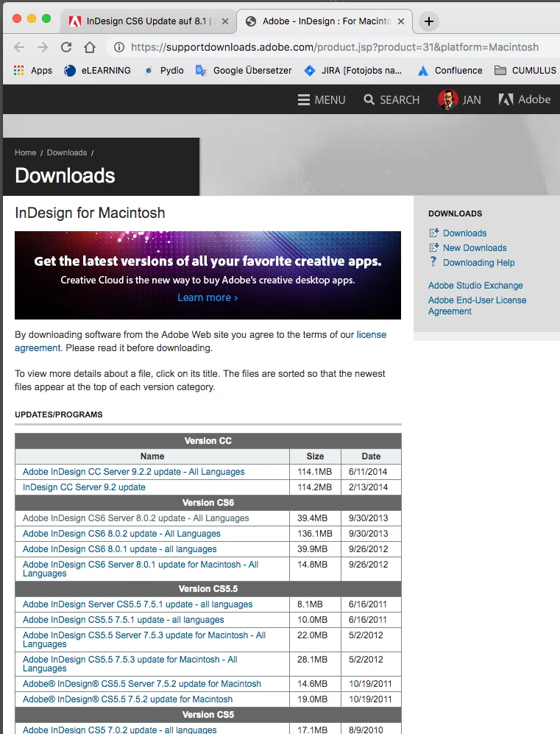This screenshot has height=734, width=560.
Task: Open InDesign CC Server 9.2 update link
Action: (x=84, y=487)
